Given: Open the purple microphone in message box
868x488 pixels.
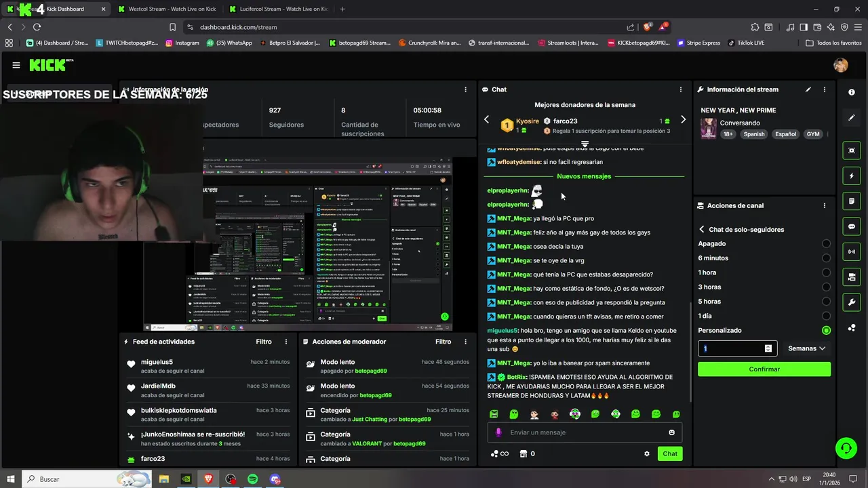Looking at the screenshot, I should click(498, 432).
